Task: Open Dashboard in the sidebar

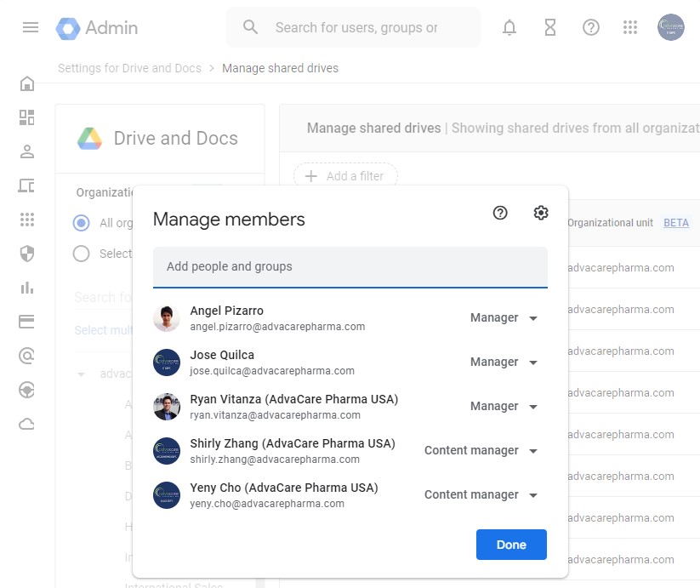Action: (26, 117)
